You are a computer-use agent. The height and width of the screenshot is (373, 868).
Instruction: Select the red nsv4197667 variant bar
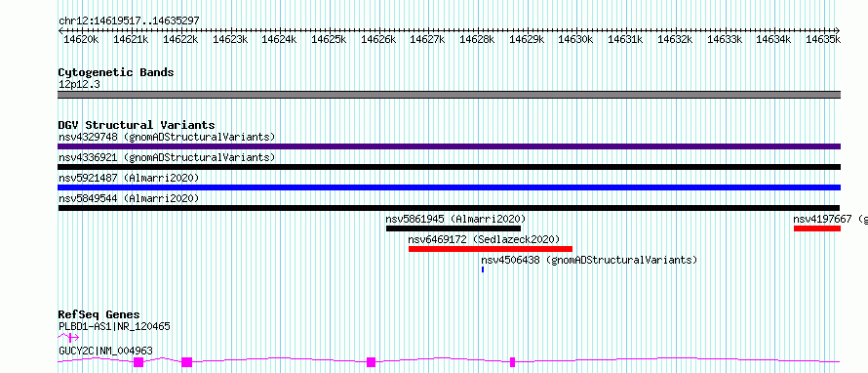click(x=817, y=228)
